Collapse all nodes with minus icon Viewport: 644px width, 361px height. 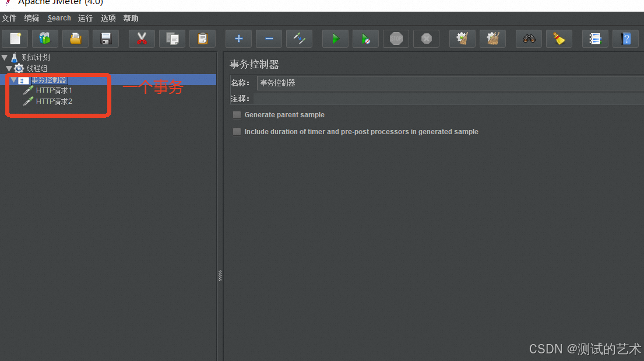pyautogui.click(x=269, y=38)
